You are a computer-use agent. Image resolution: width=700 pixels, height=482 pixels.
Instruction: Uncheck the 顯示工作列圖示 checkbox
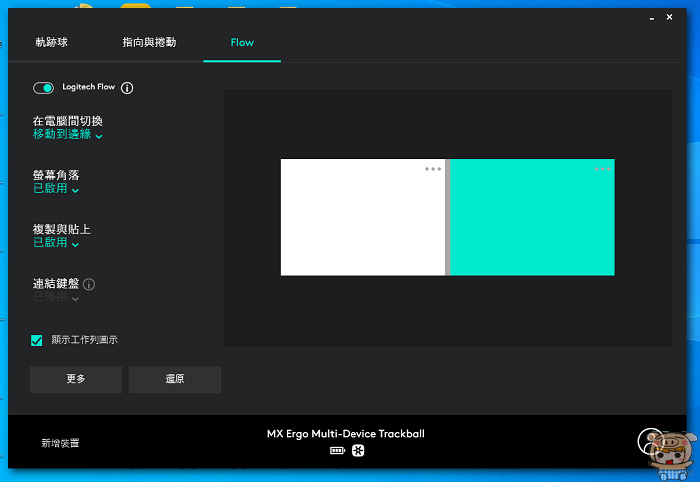click(x=37, y=340)
